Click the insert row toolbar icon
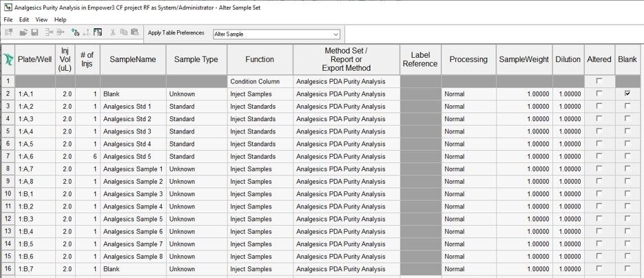 (50, 32)
